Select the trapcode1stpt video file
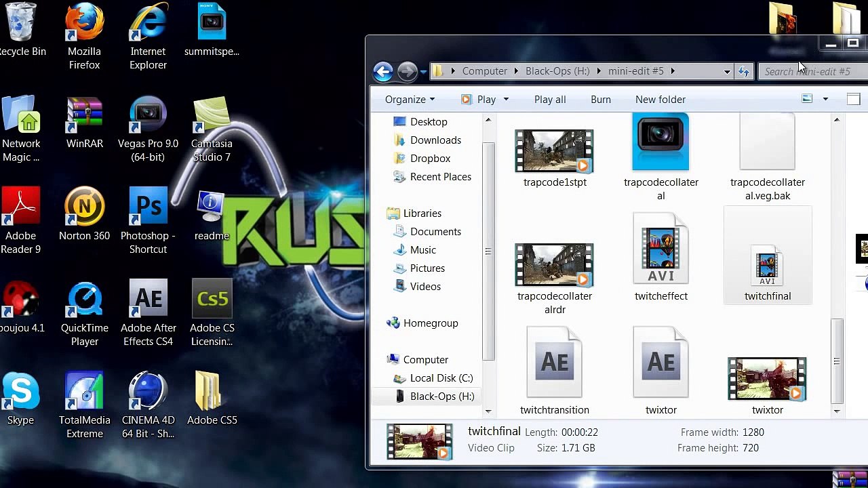868x488 pixels. (555, 158)
